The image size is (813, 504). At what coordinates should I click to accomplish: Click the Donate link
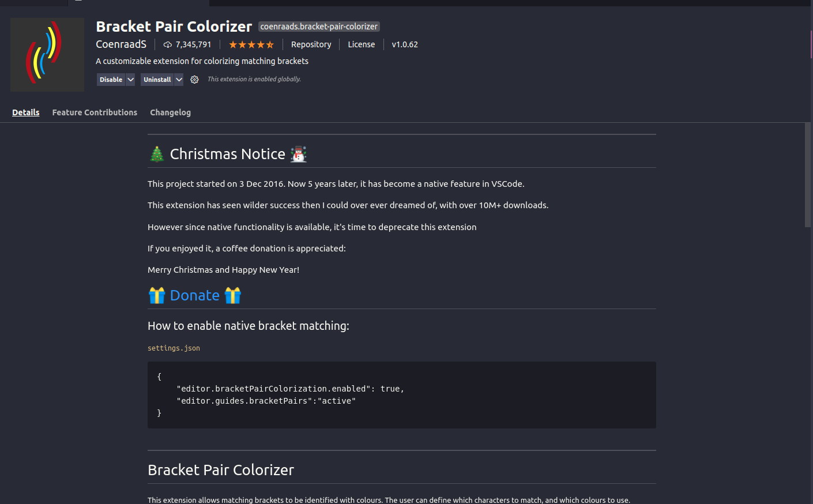[195, 295]
